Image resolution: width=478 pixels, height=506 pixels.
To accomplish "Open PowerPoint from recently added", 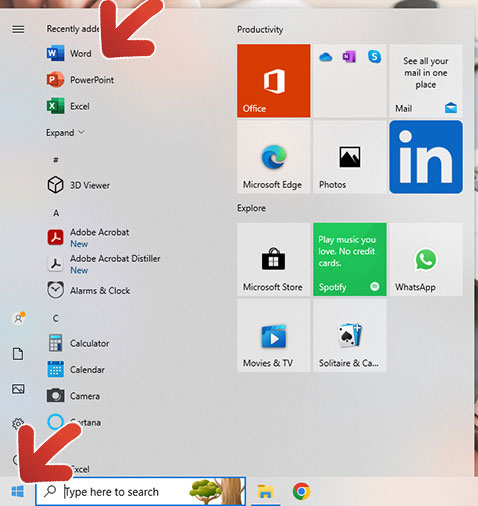I will [x=80, y=80].
